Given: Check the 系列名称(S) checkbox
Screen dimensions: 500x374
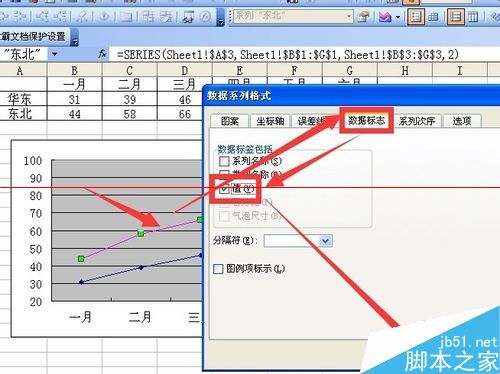Looking at the screenshot, I should click(224, 161).
